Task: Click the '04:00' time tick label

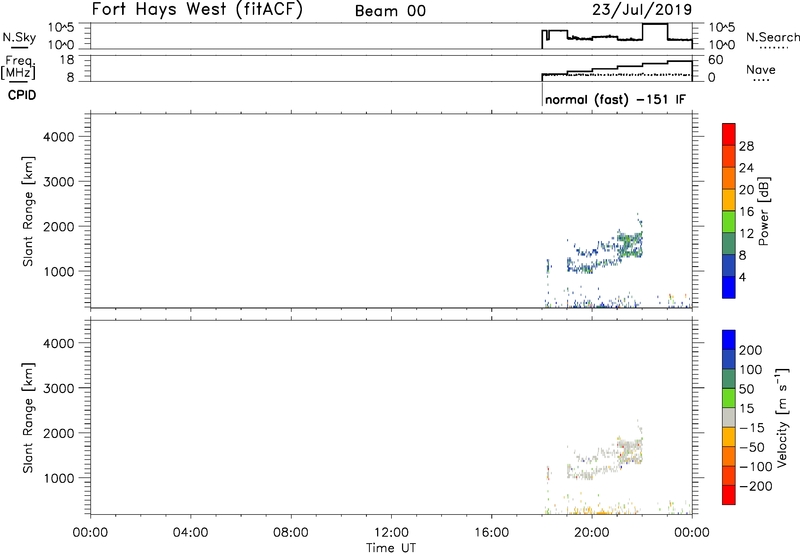Action: pos(190,533)
